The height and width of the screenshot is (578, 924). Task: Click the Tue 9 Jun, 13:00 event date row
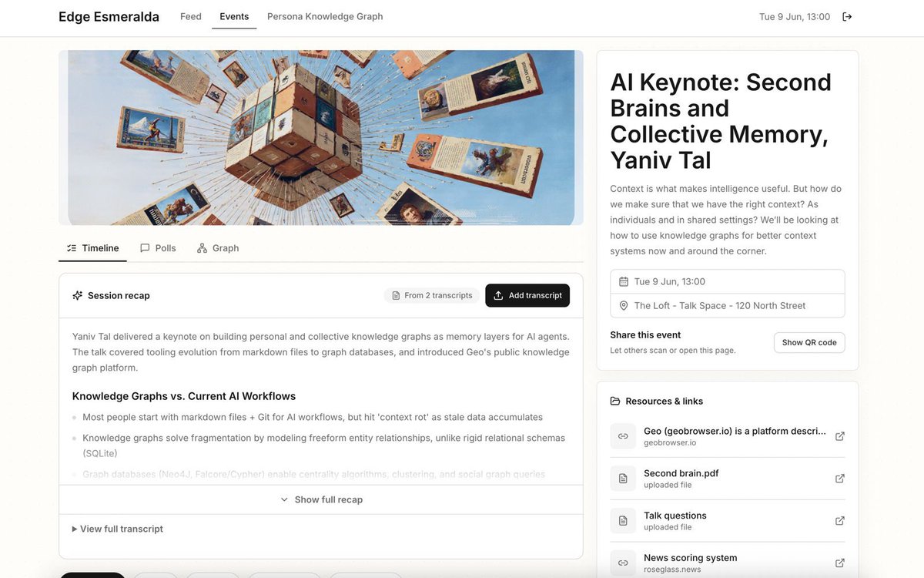[x=728, y=282]
